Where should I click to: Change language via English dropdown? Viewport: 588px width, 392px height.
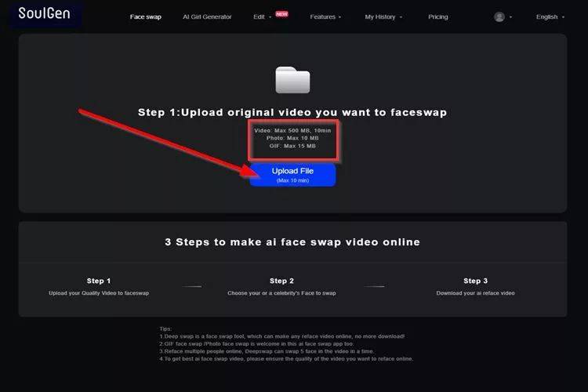pyautogui.click(x=550, y=17)
